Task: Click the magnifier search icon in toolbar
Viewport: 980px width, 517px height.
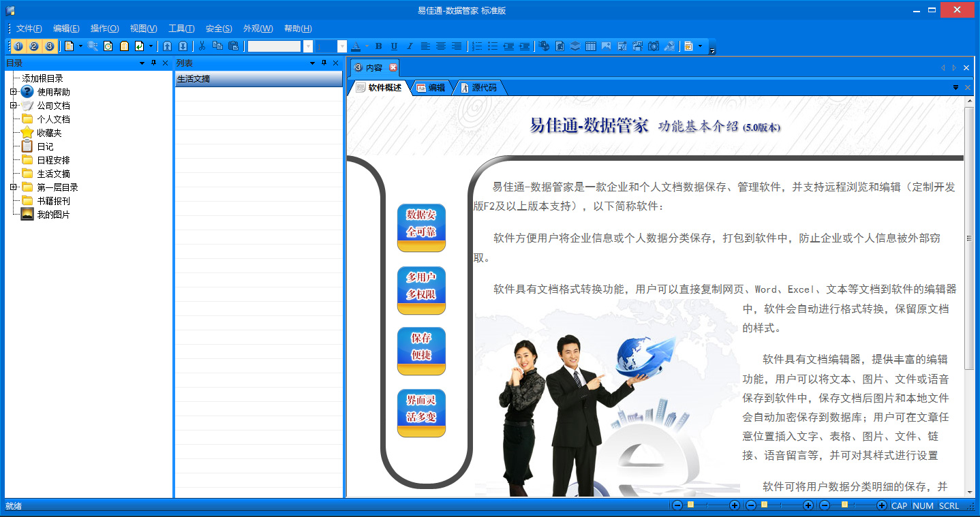Action: point(93,46)
